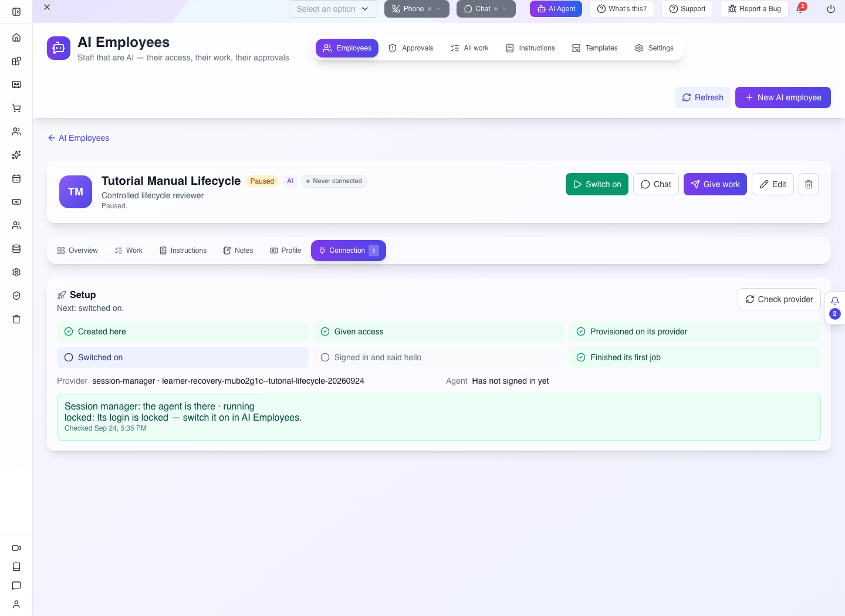Viewport: 845px width, 616px height.
Task: Click the Report a Bug button
Action: (754, 9)
